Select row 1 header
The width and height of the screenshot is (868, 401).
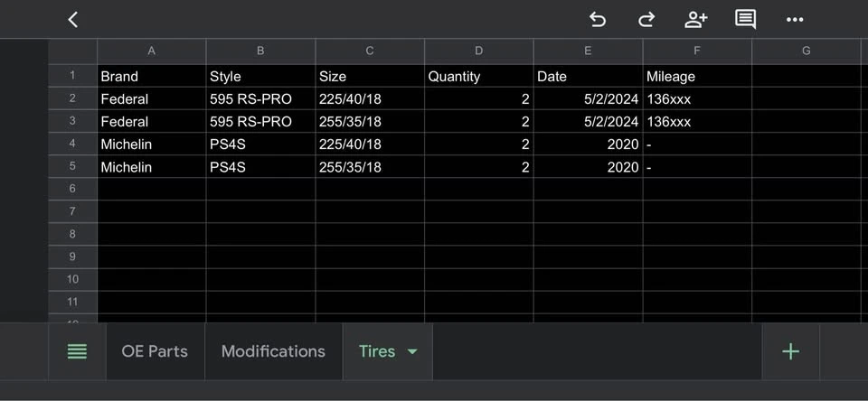pos(72,76)
